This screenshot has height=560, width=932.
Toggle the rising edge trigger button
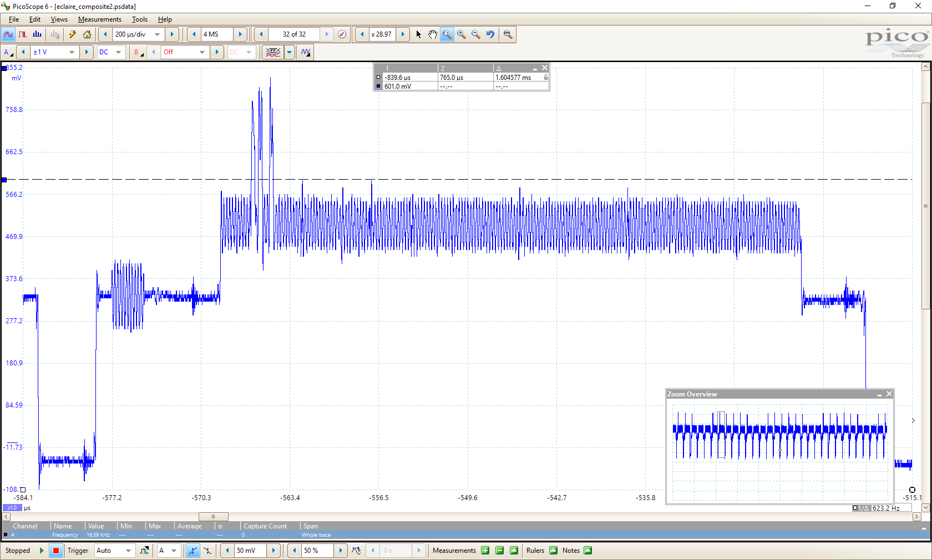coord(193,551)
